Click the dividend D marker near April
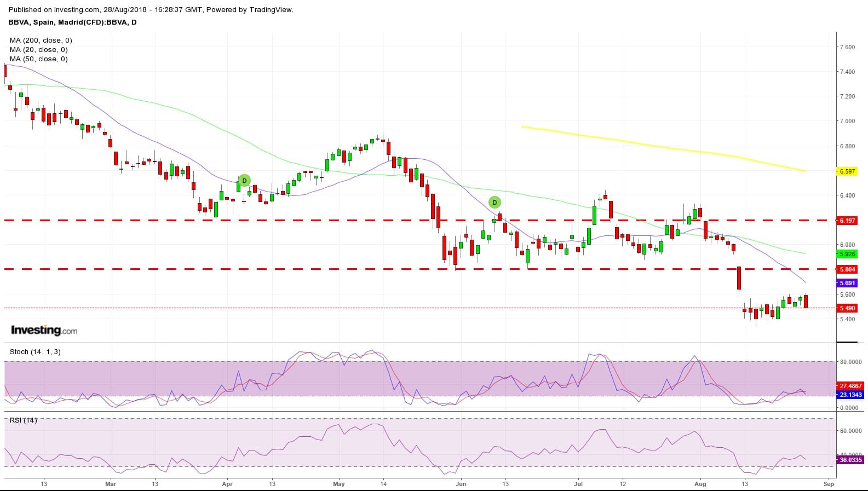Viewport: 868px width, 491px height. click(244, 181)
